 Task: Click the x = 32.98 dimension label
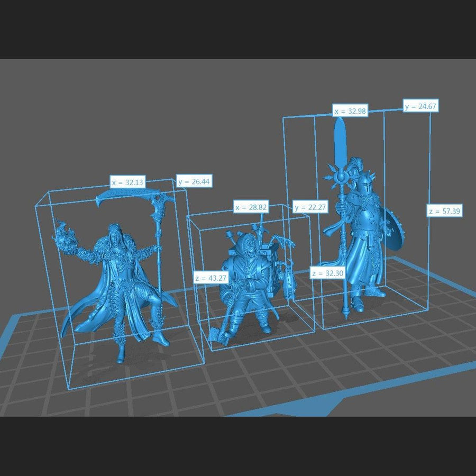[x=350, y=111]
